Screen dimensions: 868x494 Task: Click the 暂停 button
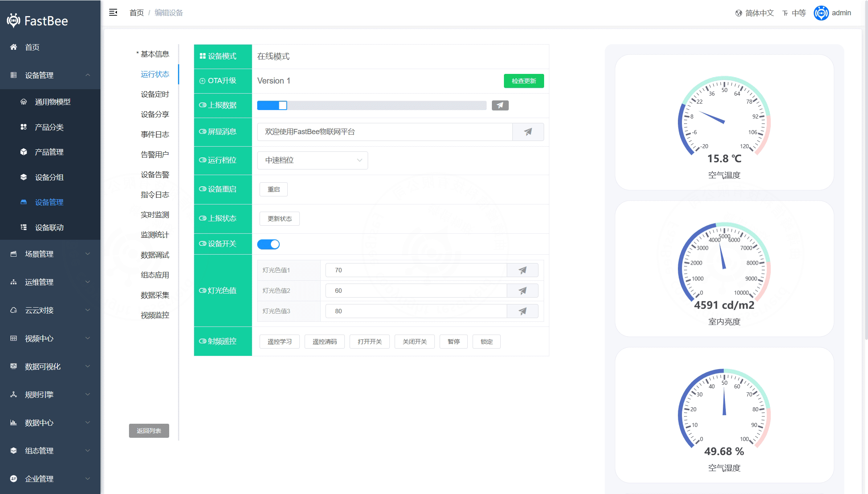click(x=454, y=341)
